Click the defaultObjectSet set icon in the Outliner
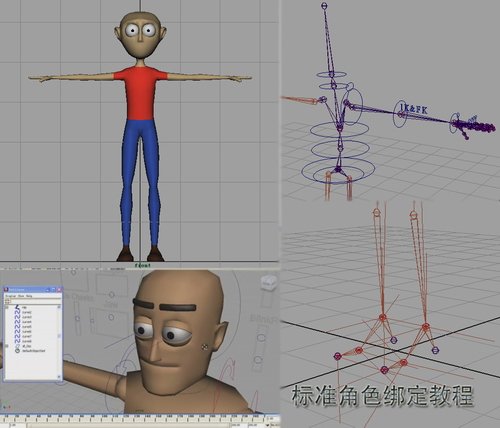 point(17,351)
